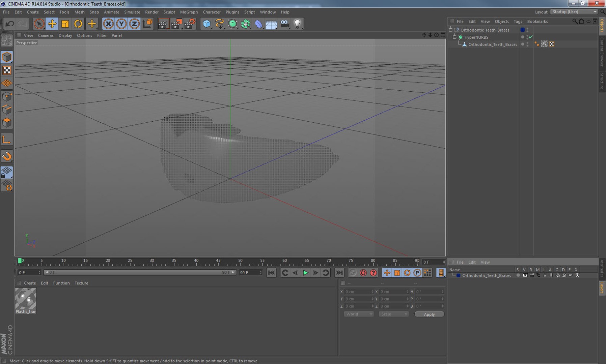Open the Edit Render Settings icon
The image size is (606, 364).
[190, 24]
